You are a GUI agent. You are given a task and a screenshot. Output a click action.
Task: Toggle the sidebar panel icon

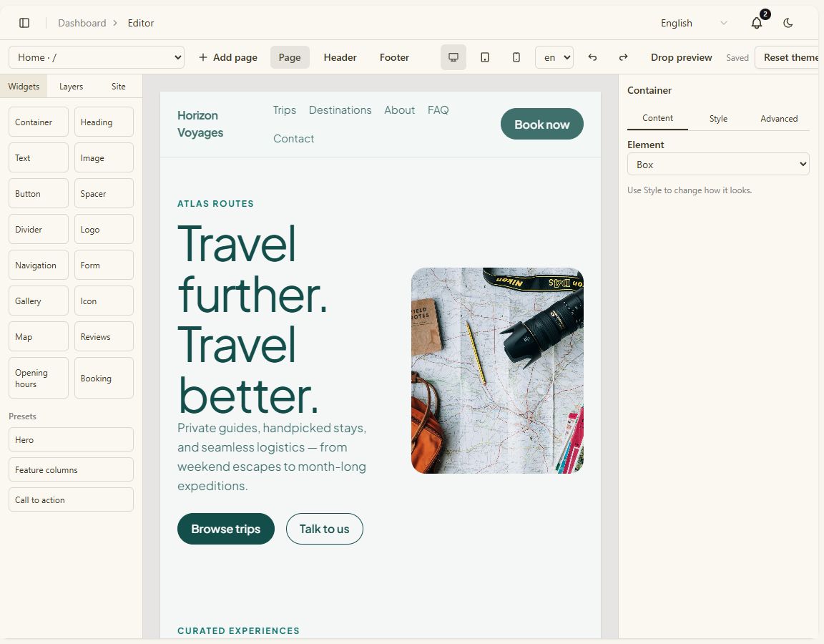point(24,23)
